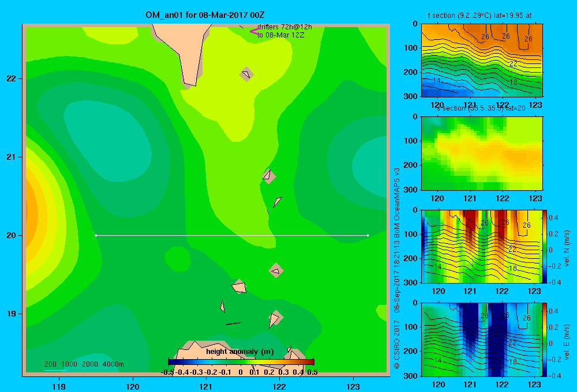The image size is (577, 392).
Task: Click the CSIRO BoM OceanMAPS v3 copyright text
Action: (397, 267)
